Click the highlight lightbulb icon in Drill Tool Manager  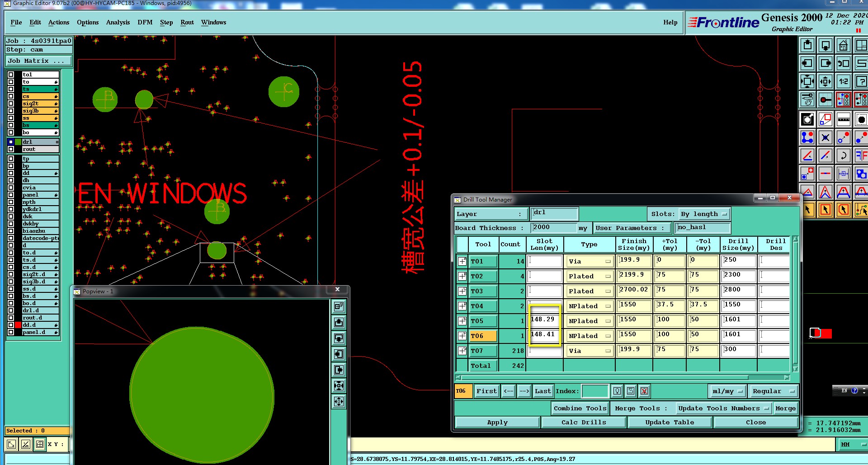point(617,391)
